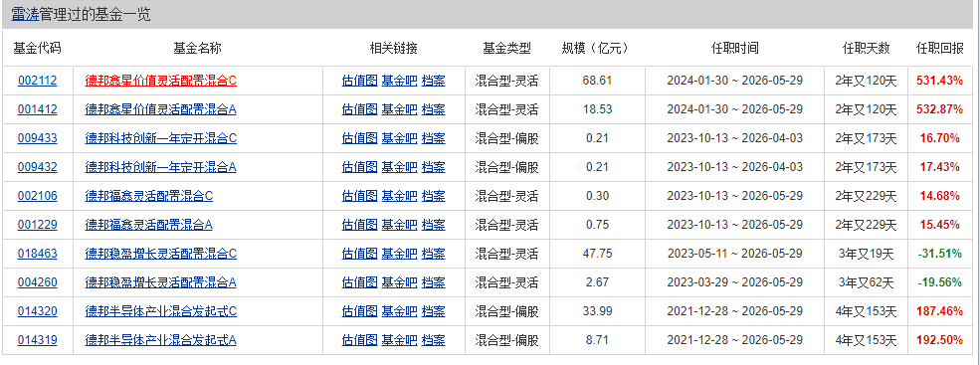Open 德邦科技创新一年定开混合A fund page
The width and height of the screenshot is (980, 365).
pyautogui.click(x=160, y=167)
